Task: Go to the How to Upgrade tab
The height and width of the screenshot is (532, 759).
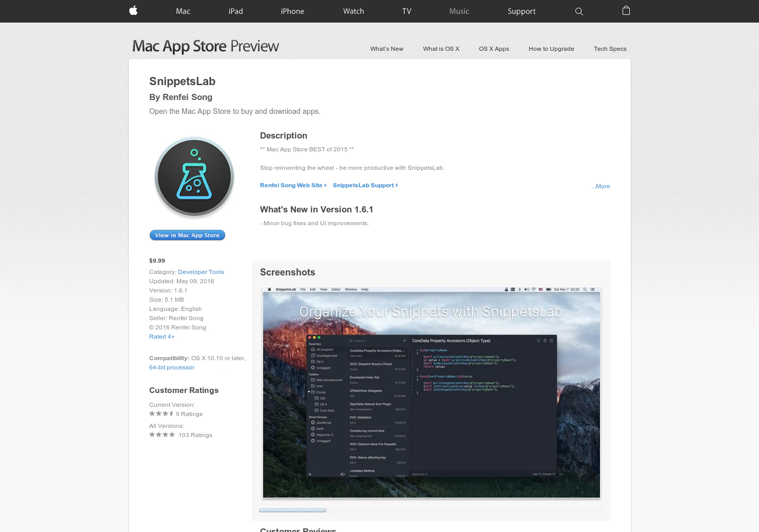Action: (x=551, y=49)
